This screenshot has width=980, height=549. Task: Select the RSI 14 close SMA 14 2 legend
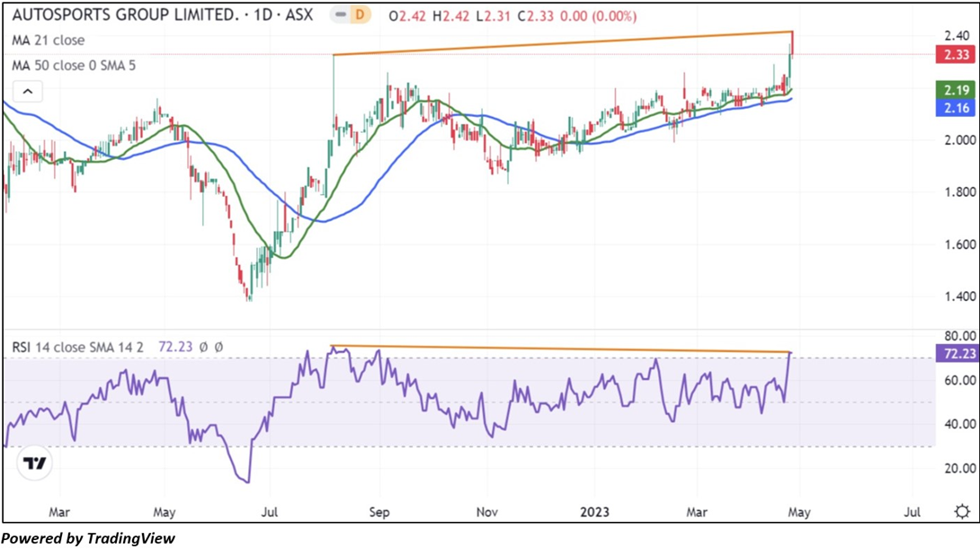tap(77, 347)
